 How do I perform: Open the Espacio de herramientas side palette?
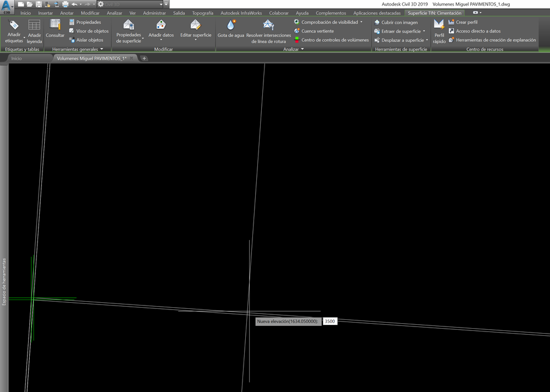(x=4, y=282)
